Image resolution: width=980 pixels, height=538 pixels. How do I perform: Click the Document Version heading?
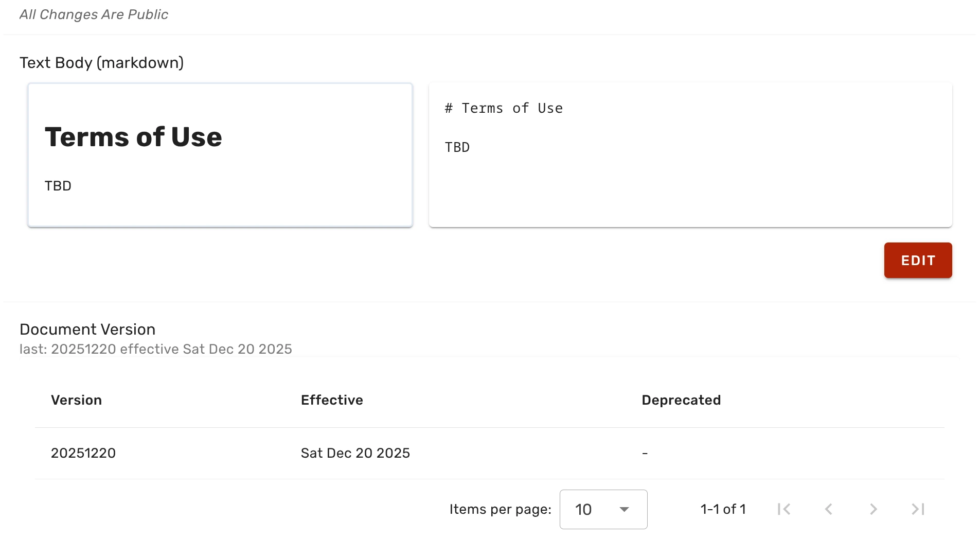pyautogui.click(x=87, y=329)
